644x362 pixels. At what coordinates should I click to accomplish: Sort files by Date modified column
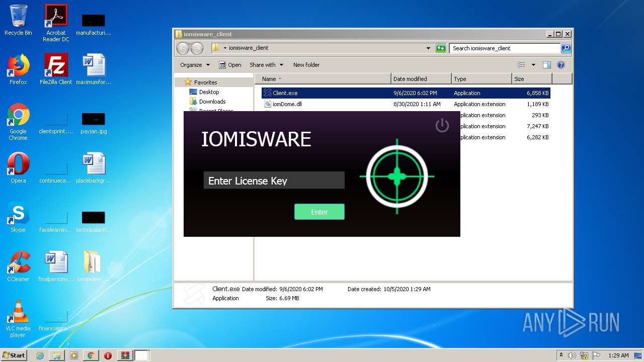click(421, 79)
